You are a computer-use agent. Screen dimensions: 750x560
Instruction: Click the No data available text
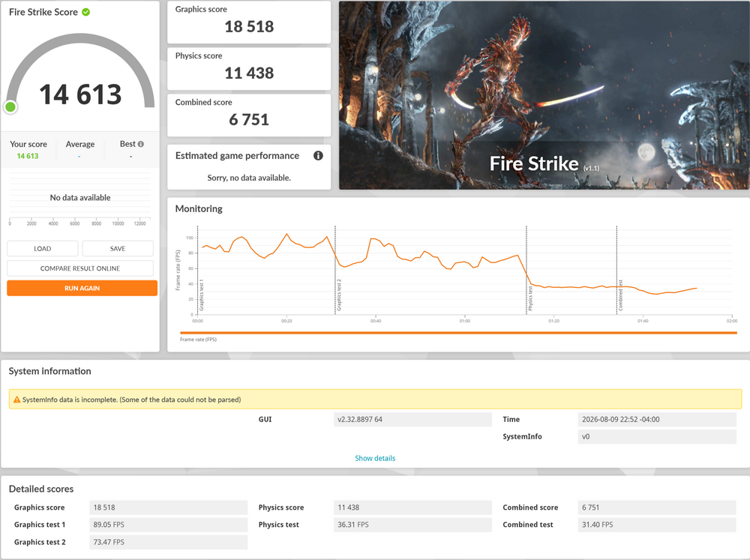tap(80, 197)
